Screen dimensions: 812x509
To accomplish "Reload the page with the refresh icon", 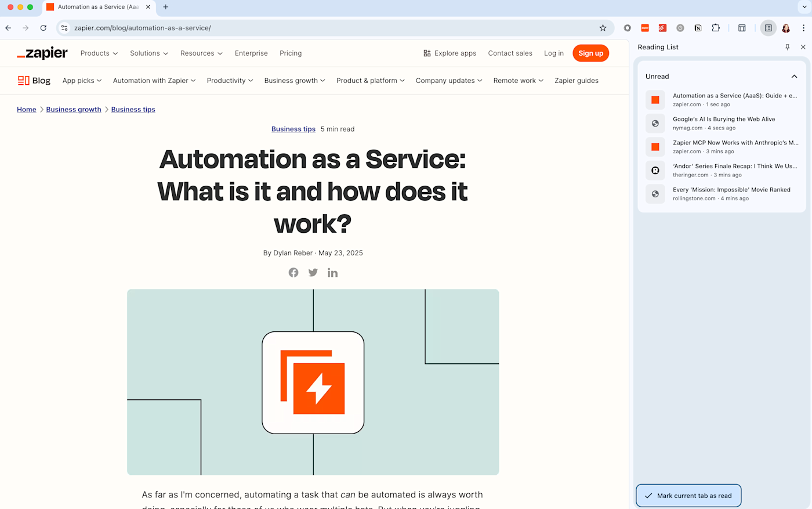I will [x=43, y=28].
